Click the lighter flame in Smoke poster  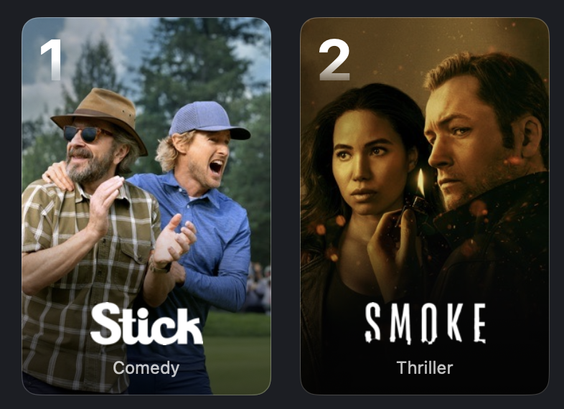click(x=420, y=182)
